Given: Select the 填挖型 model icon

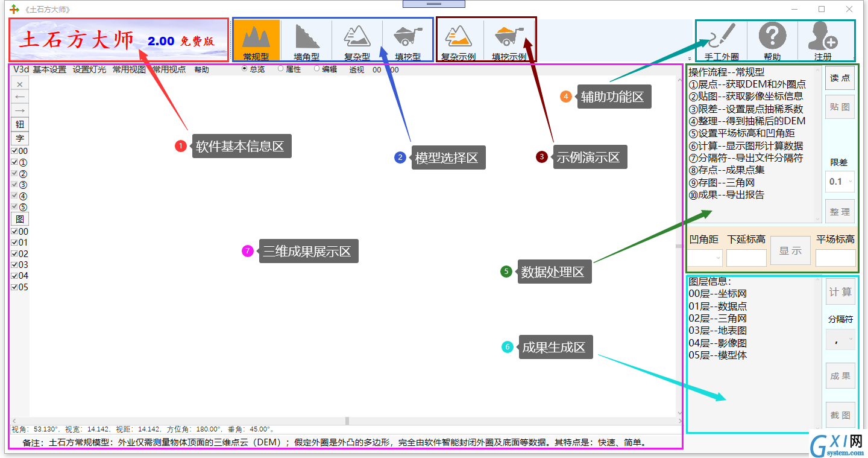Looking at the screenshot, I should [x=407, y=40].
